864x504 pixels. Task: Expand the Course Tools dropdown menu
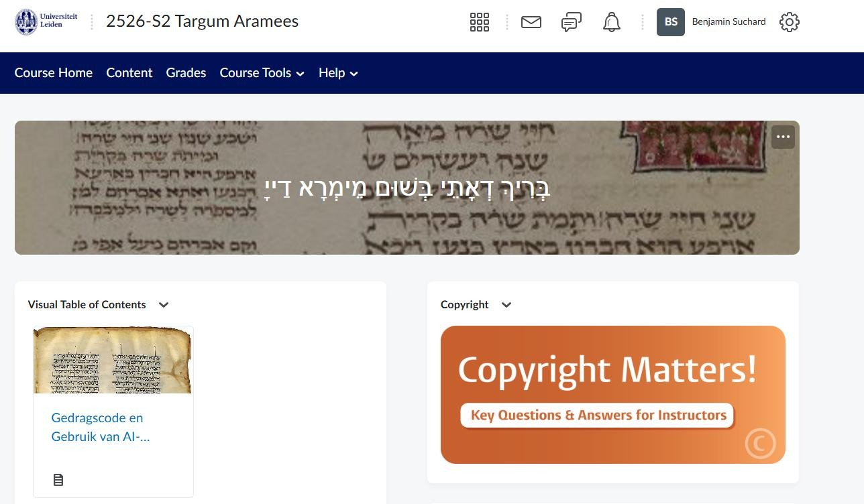pyautogui.click(x=262, y=73)
